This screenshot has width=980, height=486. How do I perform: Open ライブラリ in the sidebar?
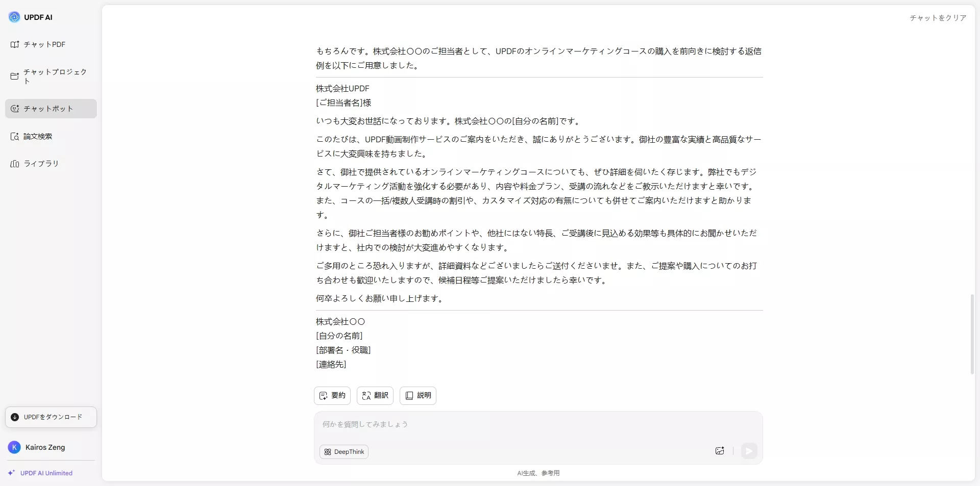tap(51, 164)
